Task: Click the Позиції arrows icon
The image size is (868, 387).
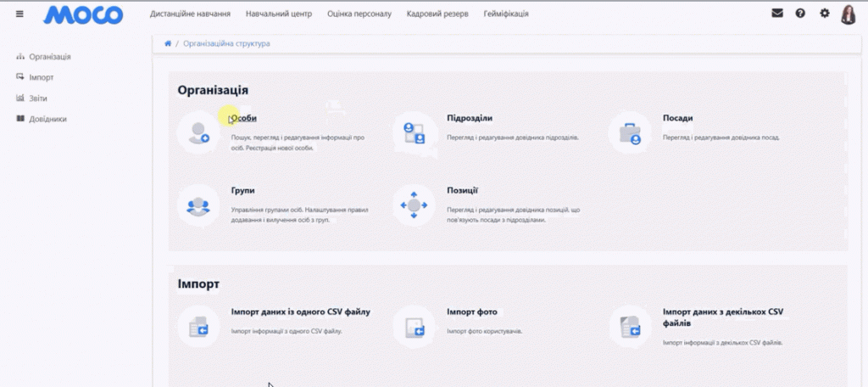Action: coord(414,205)
